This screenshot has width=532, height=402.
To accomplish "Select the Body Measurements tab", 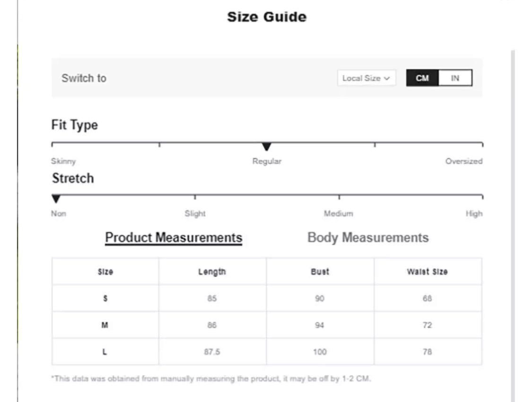I will pos(368,237).
